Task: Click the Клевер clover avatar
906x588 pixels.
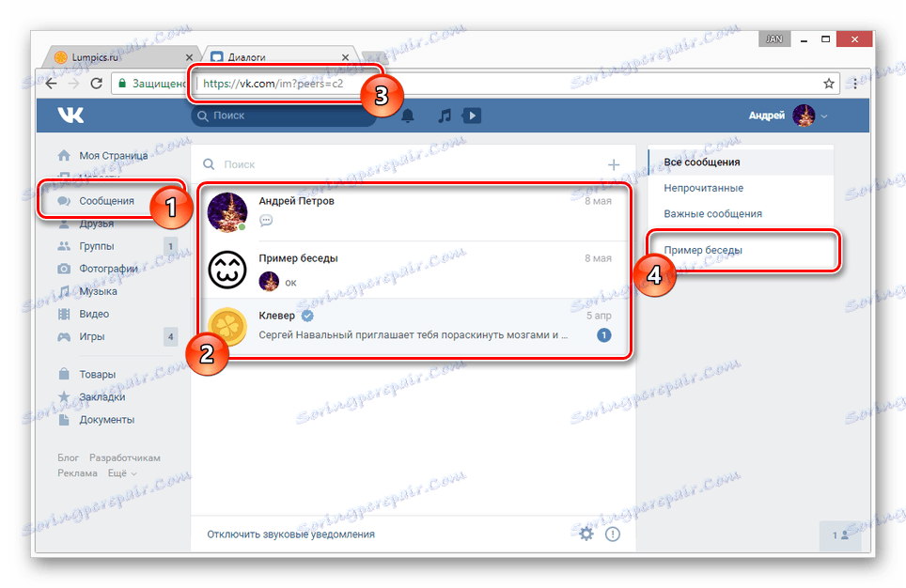Action: [x=227, y=327]
